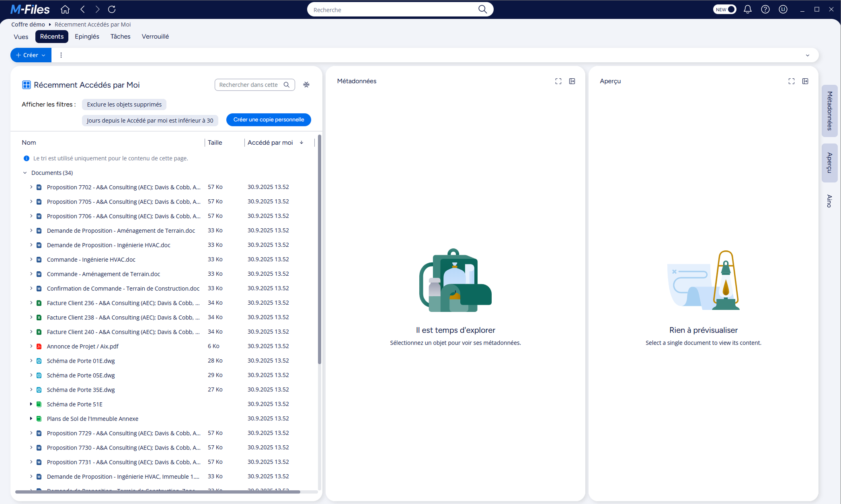Toggle the Jours depuis le Accédé filter
Image resolution: width=841 pixels, height=504 pixels.
[x=150, y=121]
